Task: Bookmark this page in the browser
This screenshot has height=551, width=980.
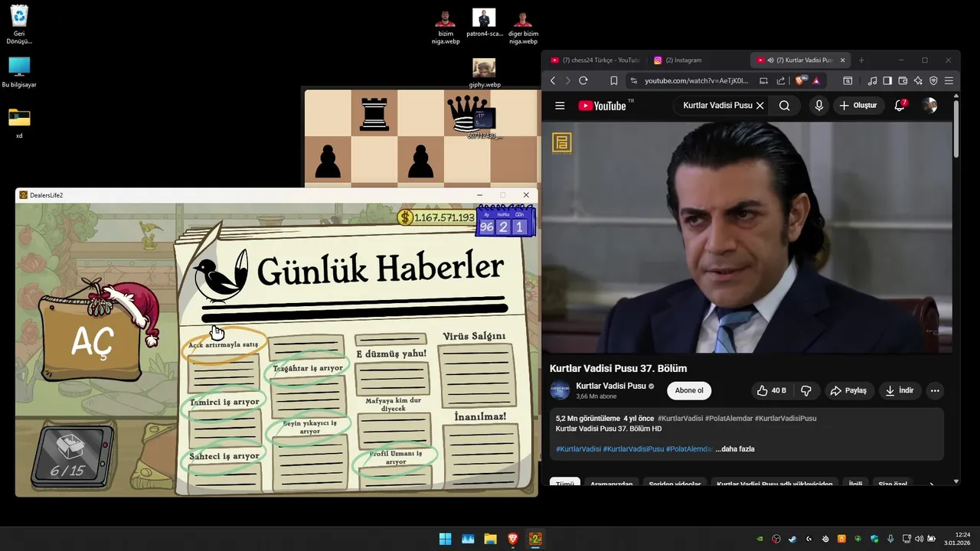Action: click(x=613, y=81)
